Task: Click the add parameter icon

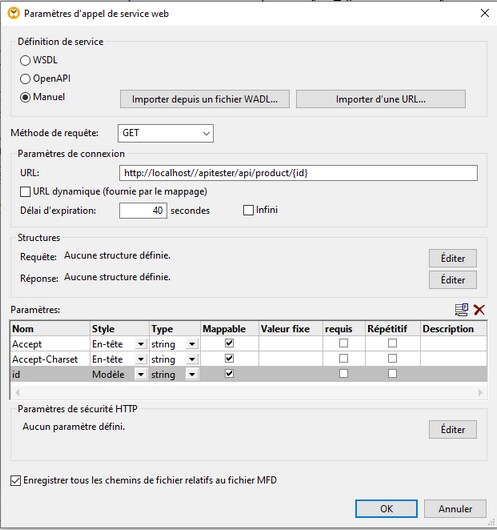Action: pyautogui.click(x=461, y=310)
